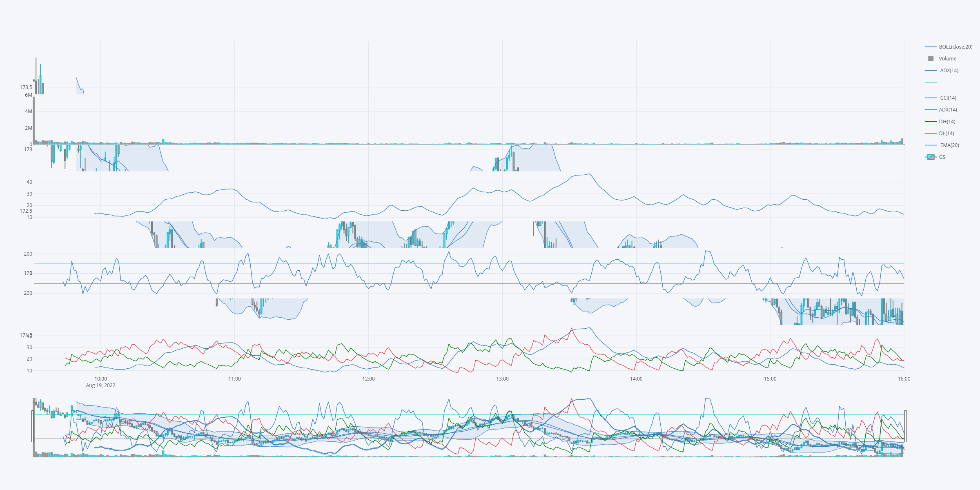This screenshot has height=490, width=980.
Task: Click the GS legend label
Action: pos(942,157)
